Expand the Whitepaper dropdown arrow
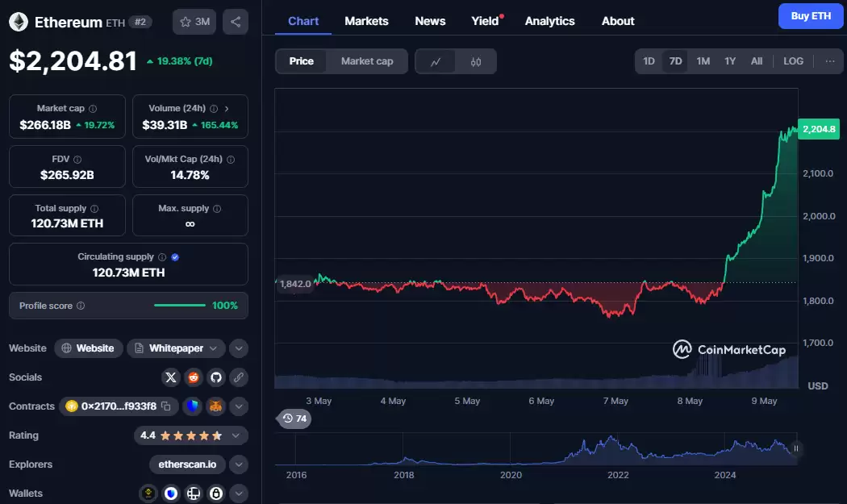Image resolution: width=847 pixels, height=504 pixels. (x=214, y=348)
